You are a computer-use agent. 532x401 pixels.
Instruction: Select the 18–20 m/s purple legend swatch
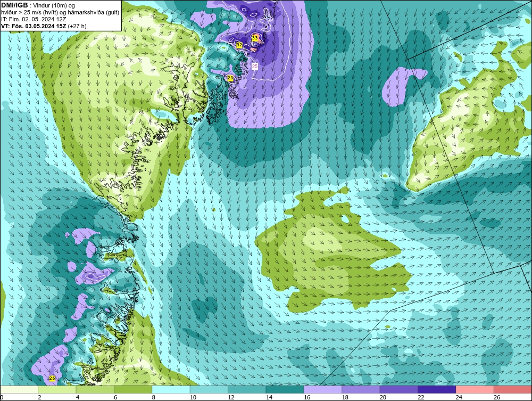point(361,389)
